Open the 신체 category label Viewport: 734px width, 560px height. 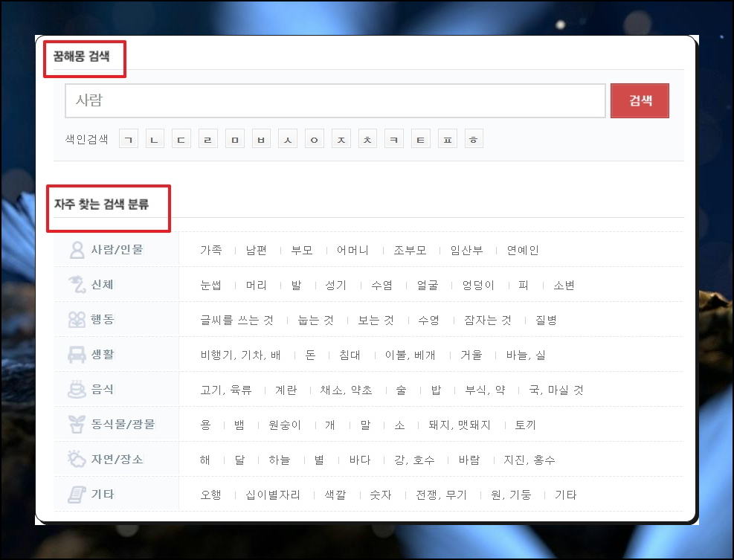102,284
